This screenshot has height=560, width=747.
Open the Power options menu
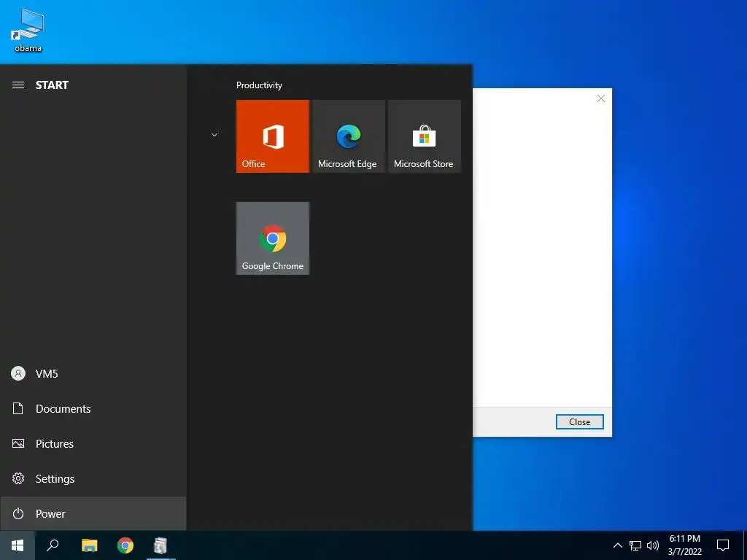93,514
